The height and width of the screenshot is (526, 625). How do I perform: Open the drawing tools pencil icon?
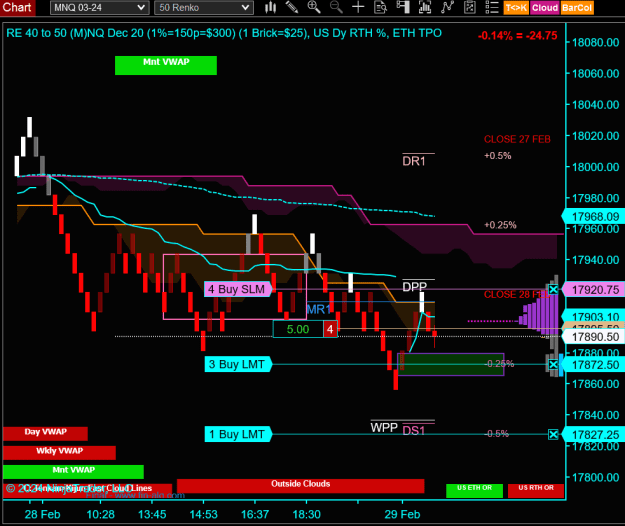292,7
